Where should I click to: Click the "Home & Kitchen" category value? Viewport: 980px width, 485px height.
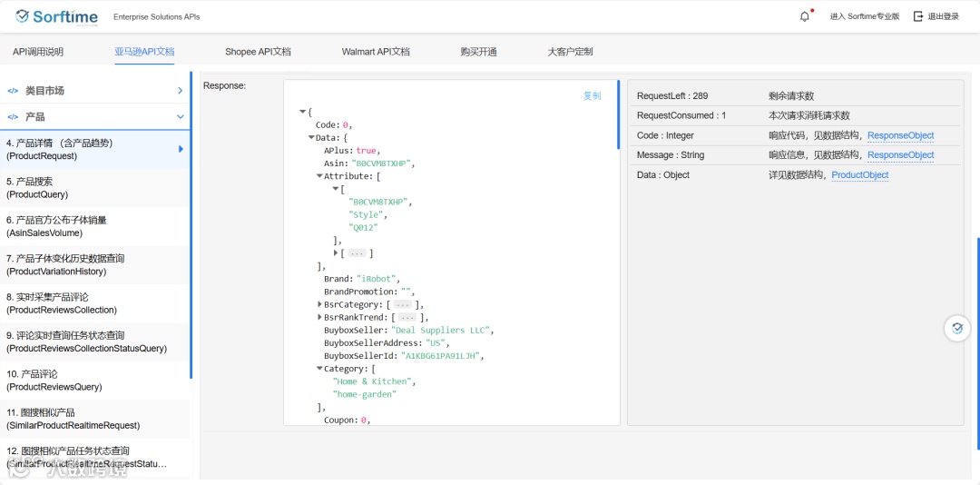coord(373,381)
